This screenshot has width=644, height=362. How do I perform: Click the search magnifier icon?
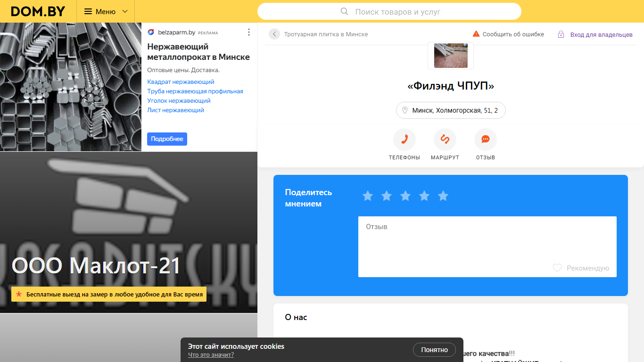pyautogui.click(x=344, y=11)
